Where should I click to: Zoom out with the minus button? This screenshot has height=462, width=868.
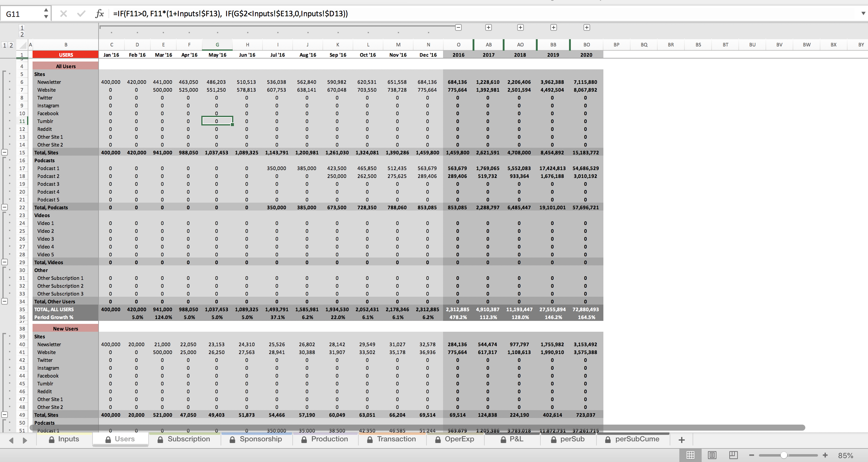coord(751,455)
